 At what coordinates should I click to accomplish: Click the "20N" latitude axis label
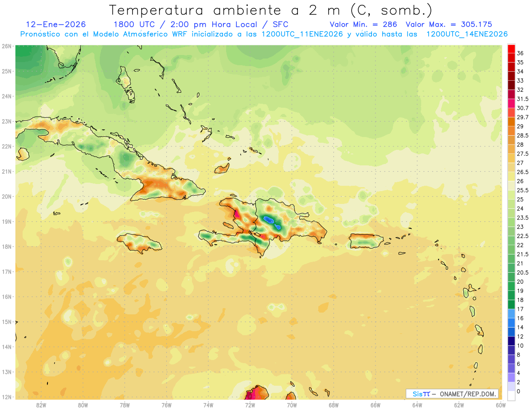click(6, 196)
